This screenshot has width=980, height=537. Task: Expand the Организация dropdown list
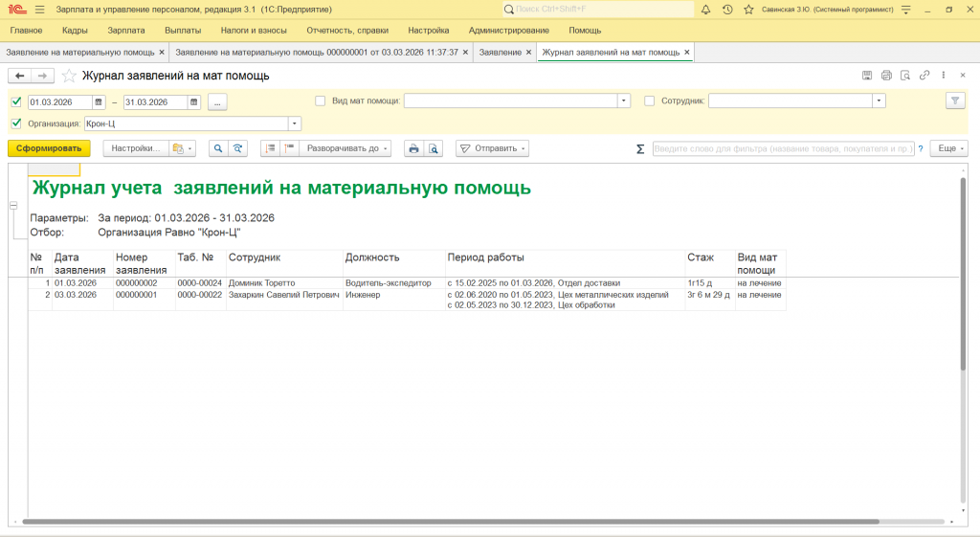295,123
